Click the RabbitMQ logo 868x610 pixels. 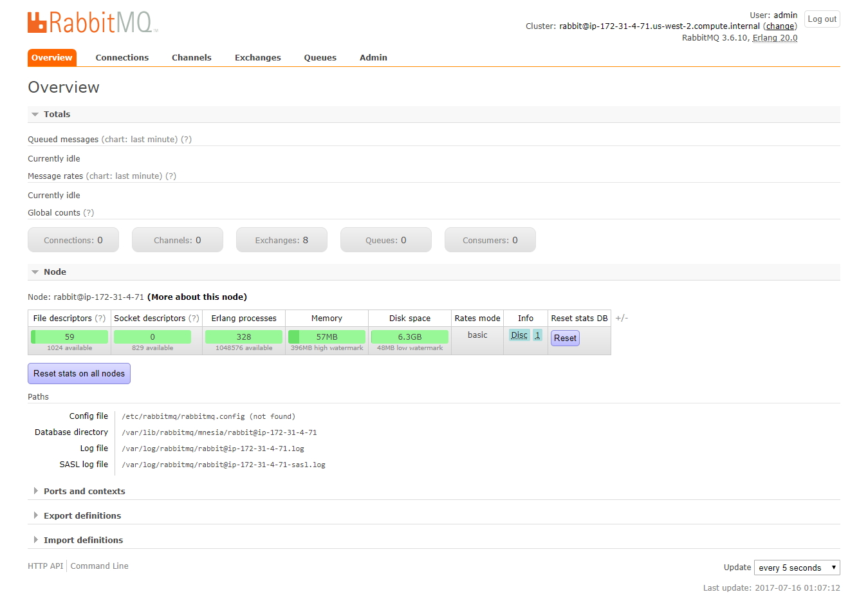click(92, 23)
